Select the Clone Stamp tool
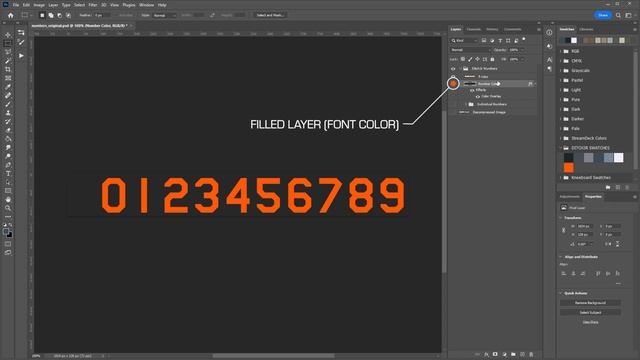Screen dimensions: 640x360 (x=8, y=113)
